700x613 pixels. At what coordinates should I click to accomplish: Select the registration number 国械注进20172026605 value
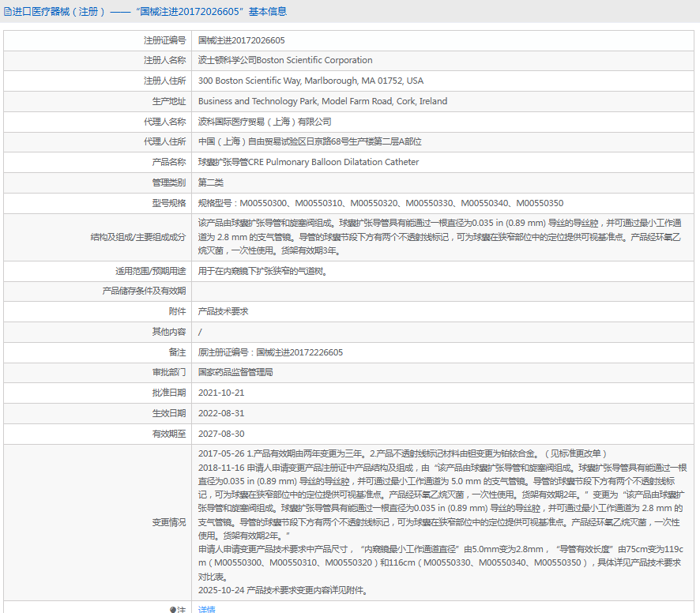pos(242,40)
